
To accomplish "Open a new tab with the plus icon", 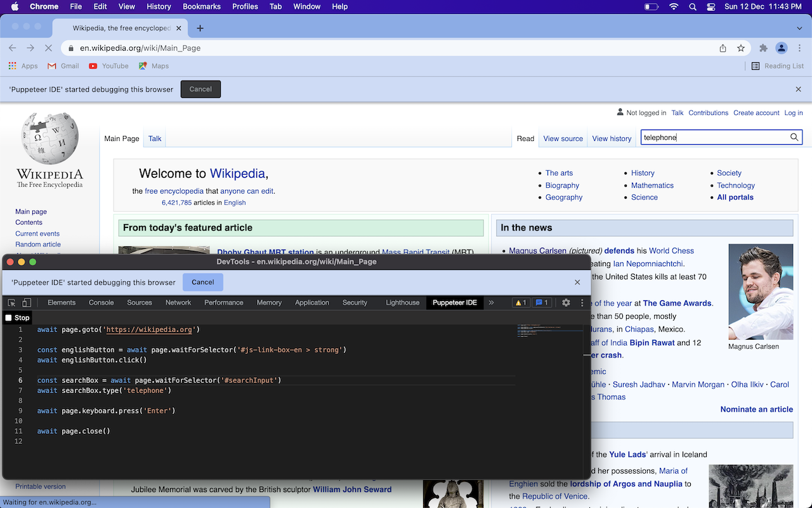I will click(200, 28).
